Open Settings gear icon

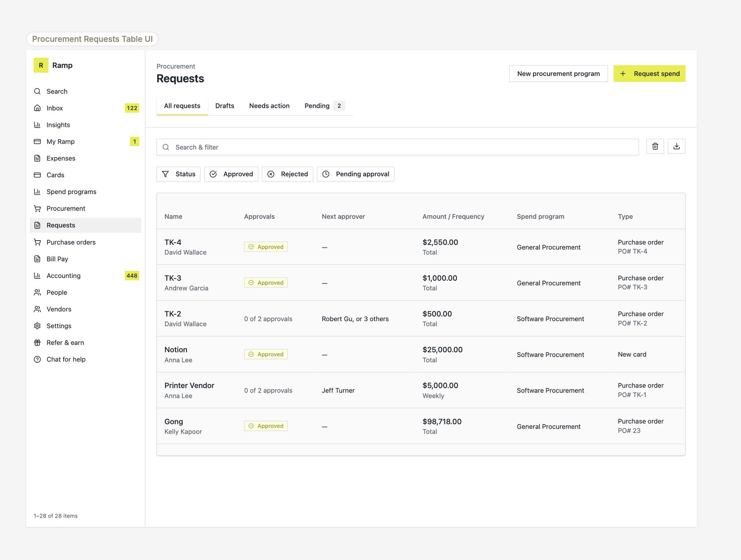[37, 326]
